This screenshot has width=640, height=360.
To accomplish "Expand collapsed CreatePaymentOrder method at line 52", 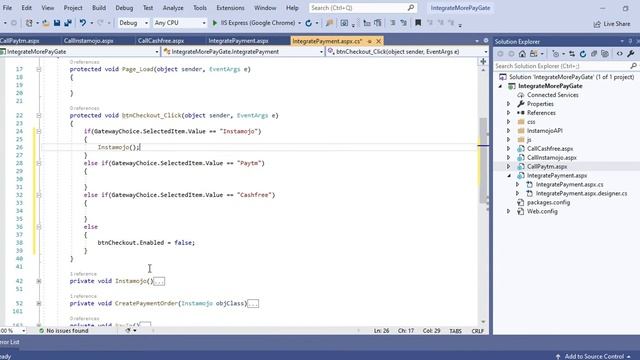I will click(39, 304).
